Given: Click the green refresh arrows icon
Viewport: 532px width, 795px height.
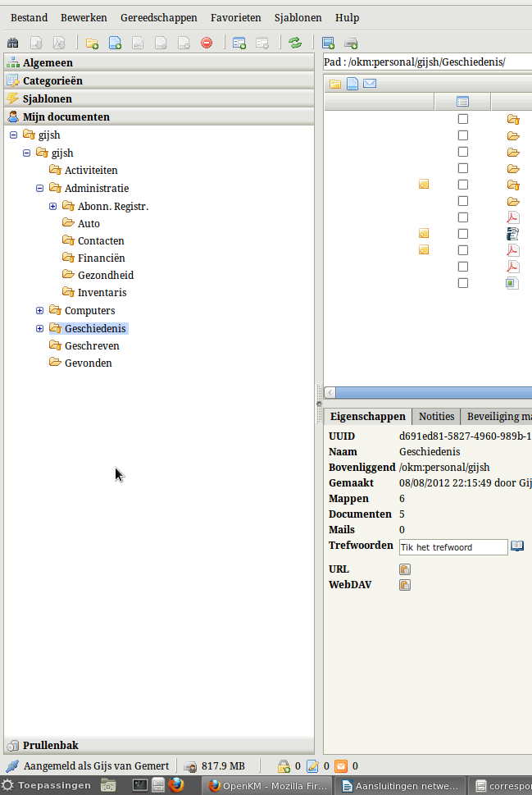Looking at the screenshot, I should (295, 43).
